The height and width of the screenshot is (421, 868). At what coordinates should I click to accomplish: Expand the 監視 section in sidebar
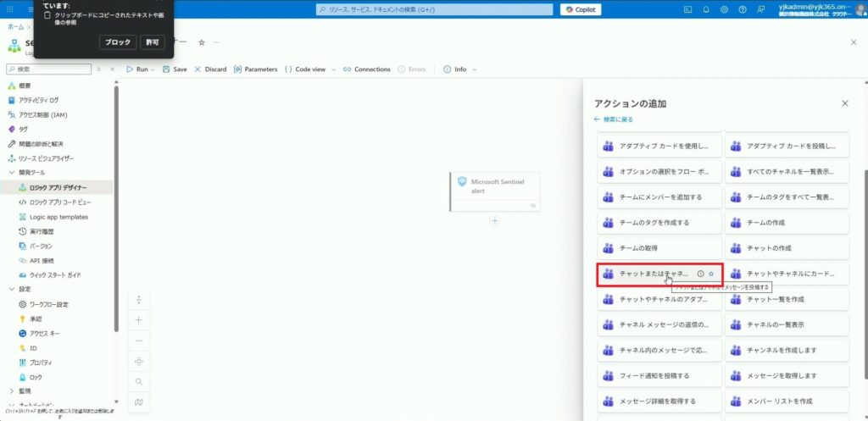[x=12, y=391]
